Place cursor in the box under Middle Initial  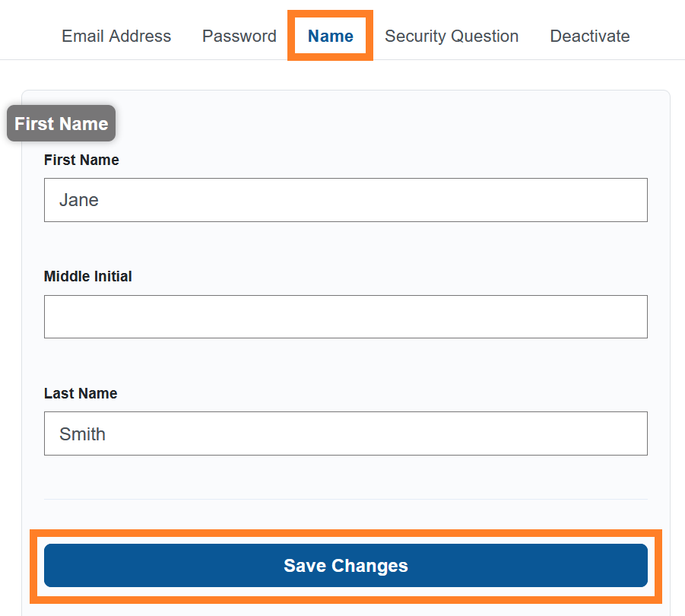click(345, 316)
